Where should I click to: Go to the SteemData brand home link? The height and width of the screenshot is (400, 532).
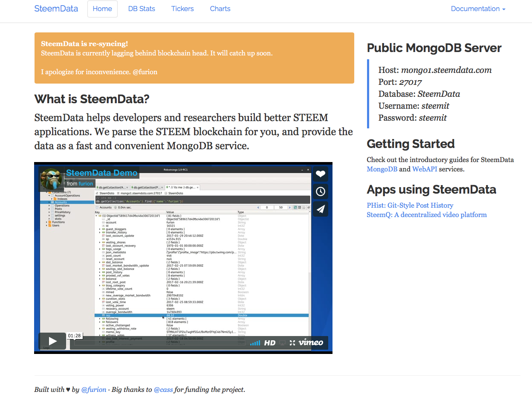click(56, 9)
